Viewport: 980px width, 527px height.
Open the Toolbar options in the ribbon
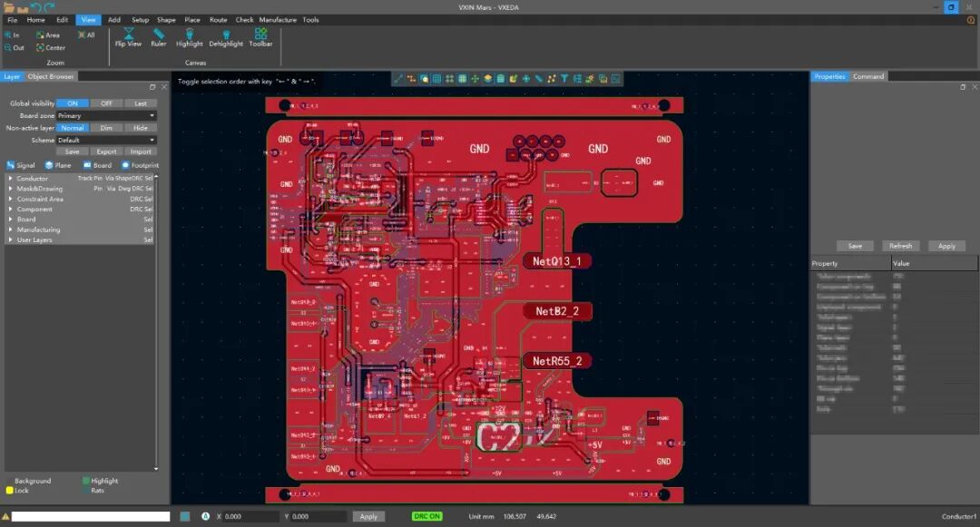[260, 37]
